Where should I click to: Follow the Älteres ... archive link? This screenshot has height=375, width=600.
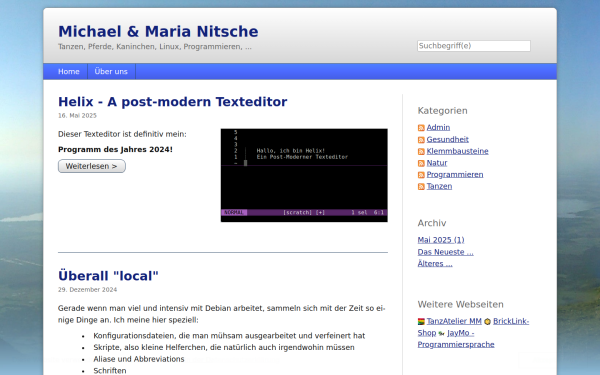[x=435, y=264]
